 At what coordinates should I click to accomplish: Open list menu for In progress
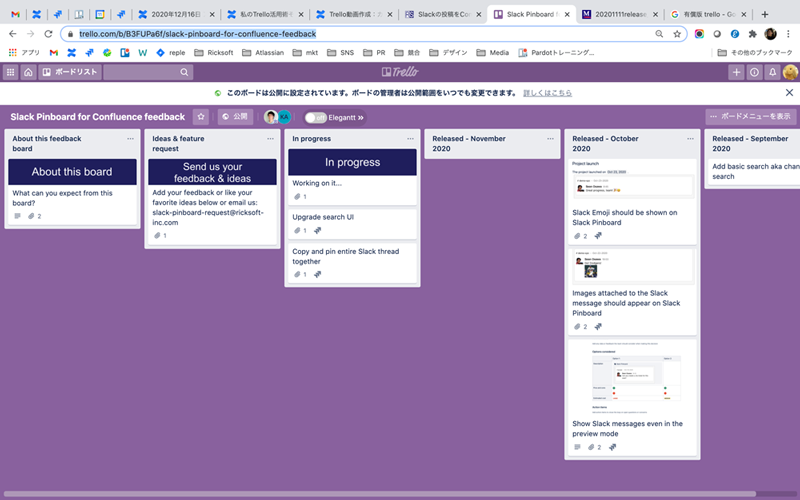[x=410, y=139]
